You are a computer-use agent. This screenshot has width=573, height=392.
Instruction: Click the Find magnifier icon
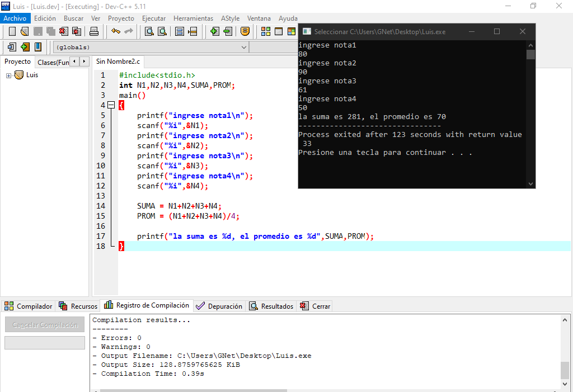tap(149, 31)
